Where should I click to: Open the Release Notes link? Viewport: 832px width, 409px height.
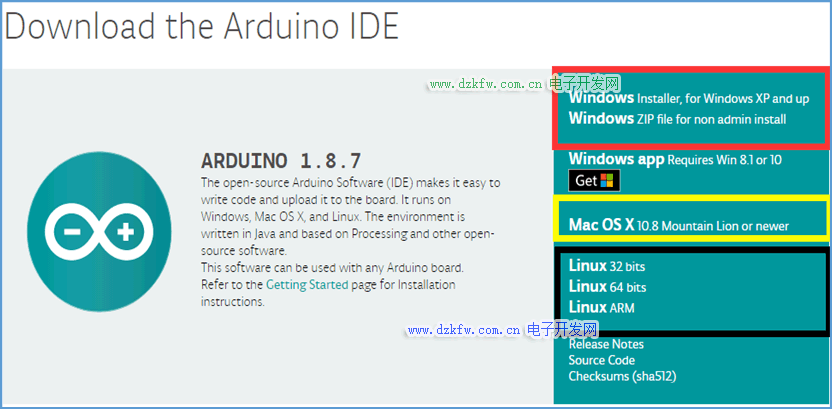pos(606,344)
